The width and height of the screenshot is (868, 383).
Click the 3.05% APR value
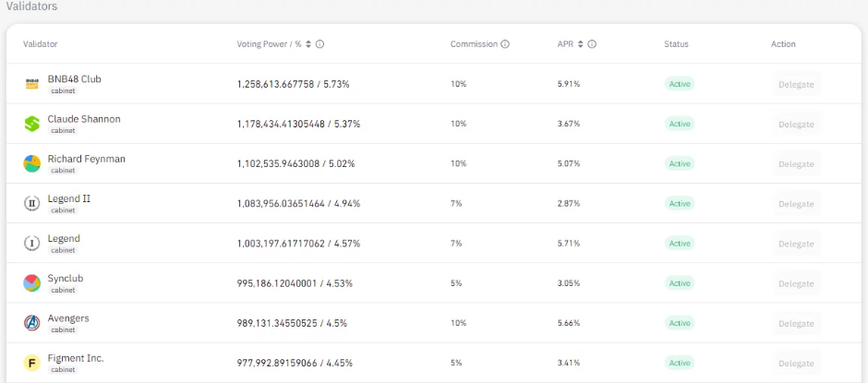pos(569,284)
